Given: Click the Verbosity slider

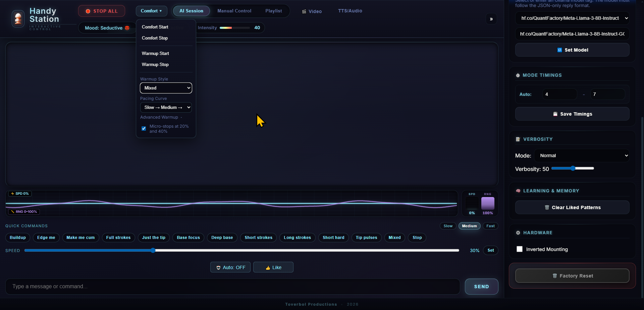Looking at the screenshot, I should (x=573, y=168).
